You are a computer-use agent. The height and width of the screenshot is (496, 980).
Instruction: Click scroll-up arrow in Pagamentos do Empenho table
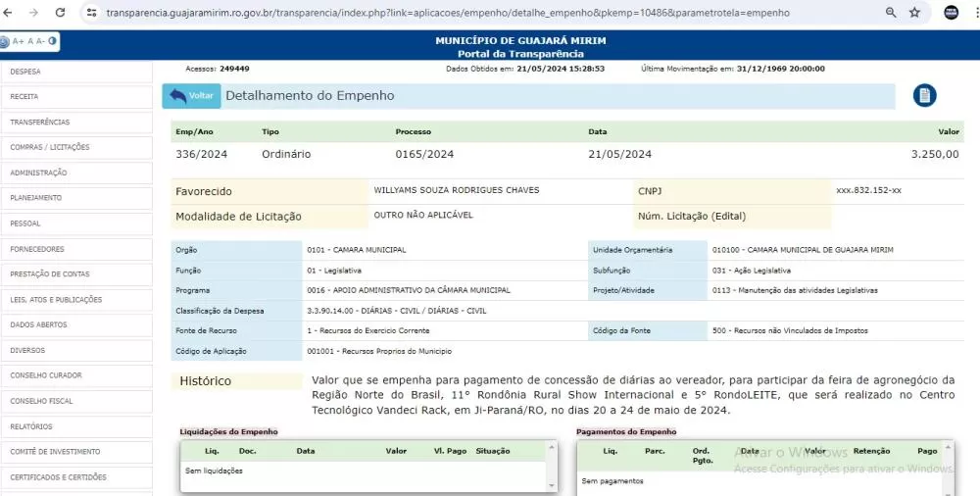tap(948, 447)
